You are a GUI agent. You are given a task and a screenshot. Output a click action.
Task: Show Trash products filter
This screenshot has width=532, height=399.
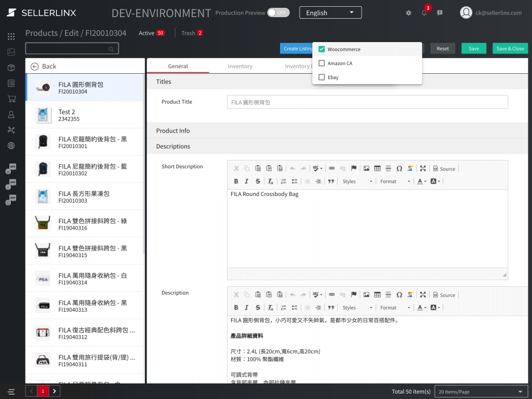(x=192, y=33)
